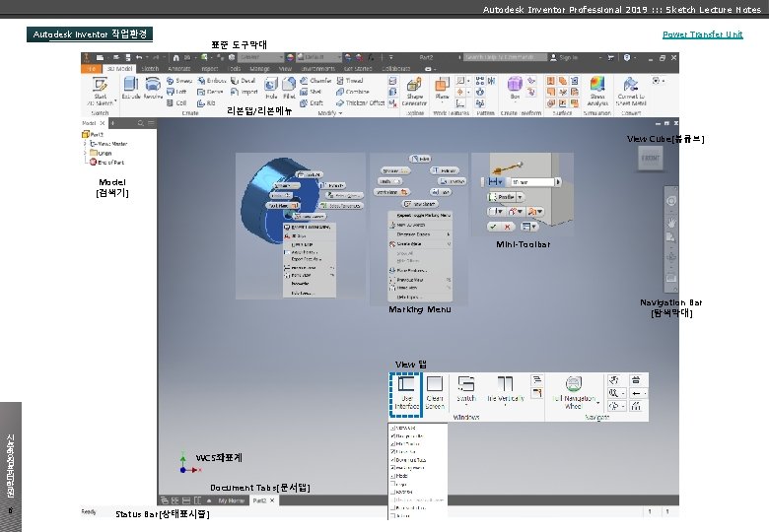Click Sign In in the title bar
Viewport: 769px width, 532px height.
click(x=564, y=57)
